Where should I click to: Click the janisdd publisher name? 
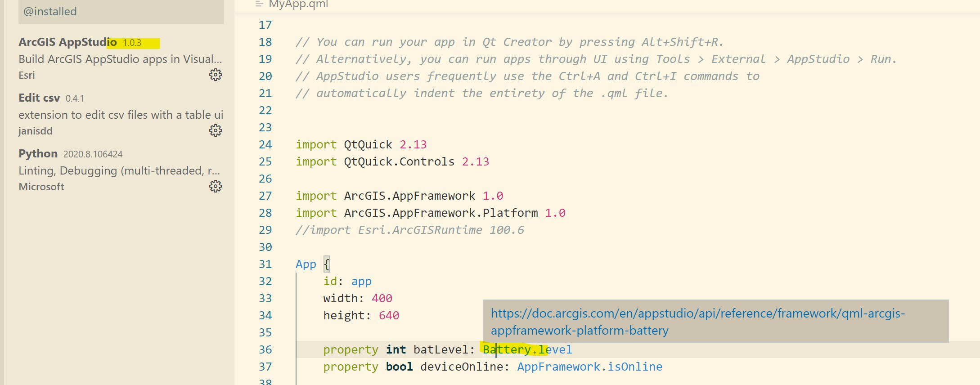pyautogui.click(x=35, y=131)
